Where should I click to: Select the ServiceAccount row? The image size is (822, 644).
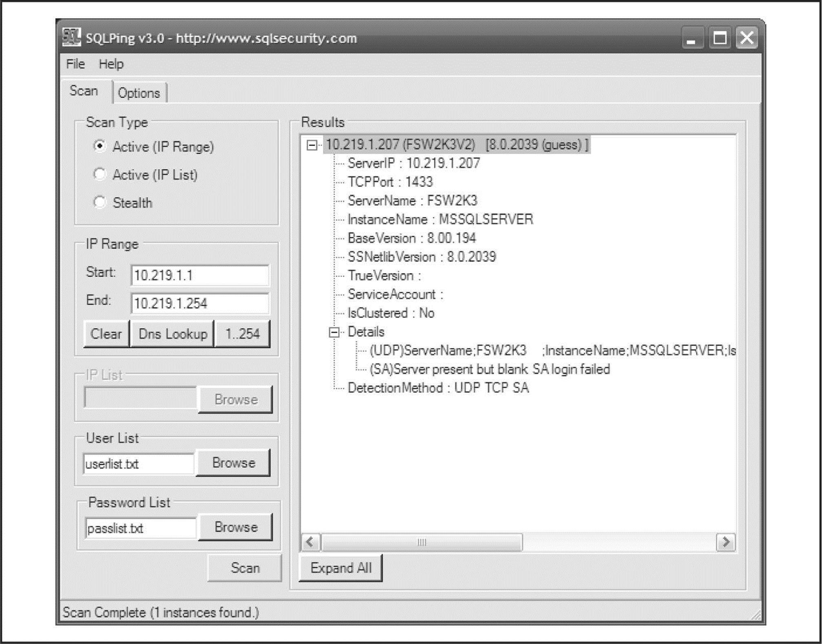[x=395, y=294]
